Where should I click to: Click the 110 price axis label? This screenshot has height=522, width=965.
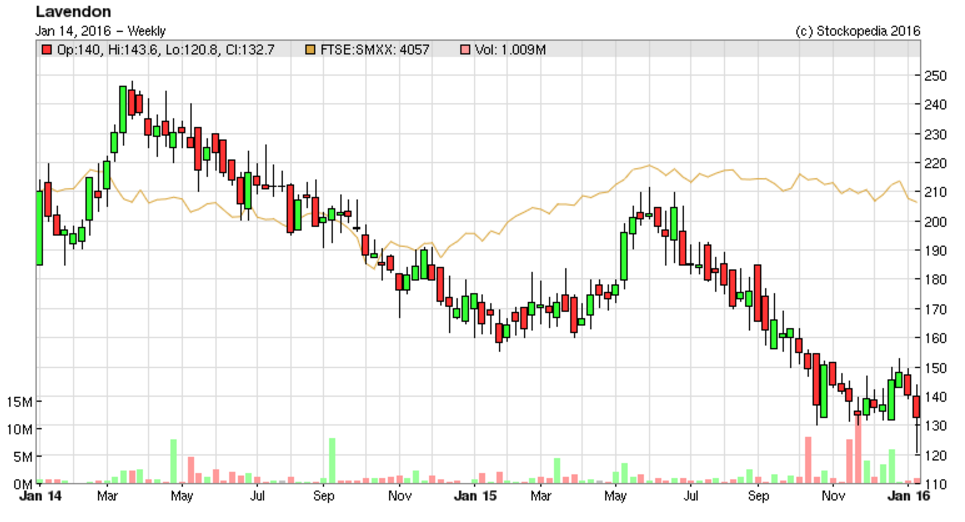(x=935, y=484)
